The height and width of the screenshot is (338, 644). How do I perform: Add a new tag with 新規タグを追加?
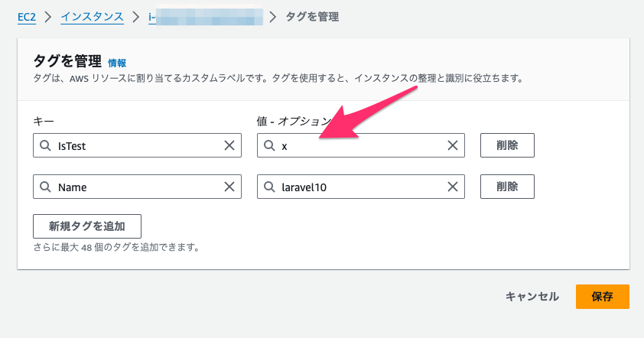(x=87, y=226)
